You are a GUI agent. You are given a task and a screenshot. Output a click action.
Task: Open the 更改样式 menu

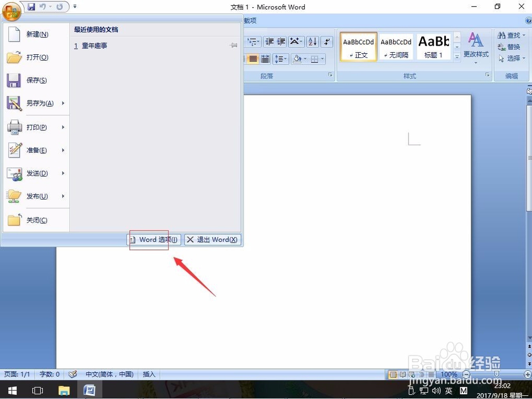pyautogui.click(x=476, y=48)
